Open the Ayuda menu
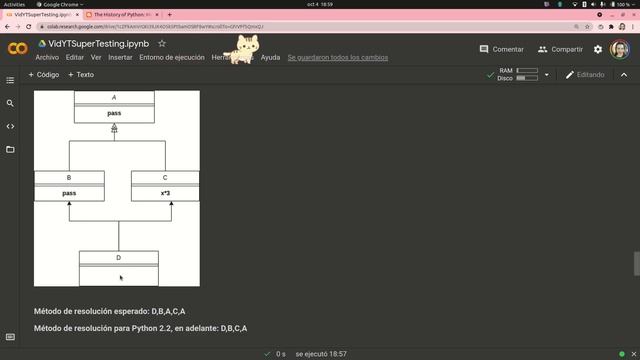The image size is (640, 360). (270, 58)
